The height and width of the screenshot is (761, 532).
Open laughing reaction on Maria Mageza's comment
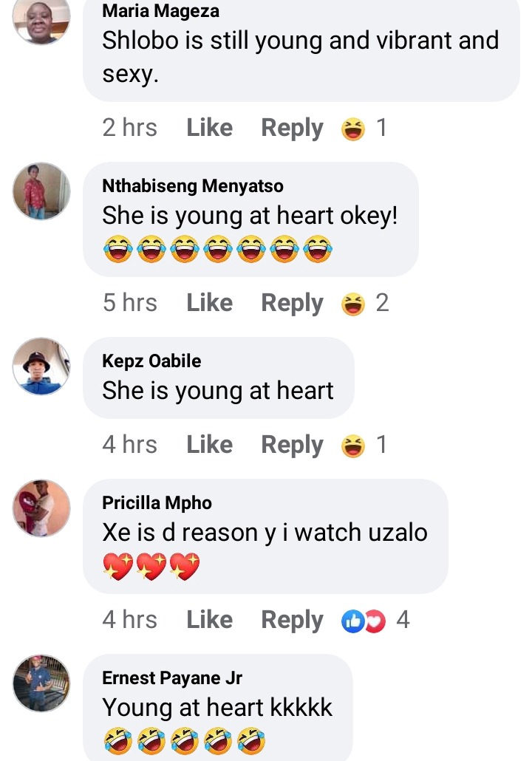353,129
